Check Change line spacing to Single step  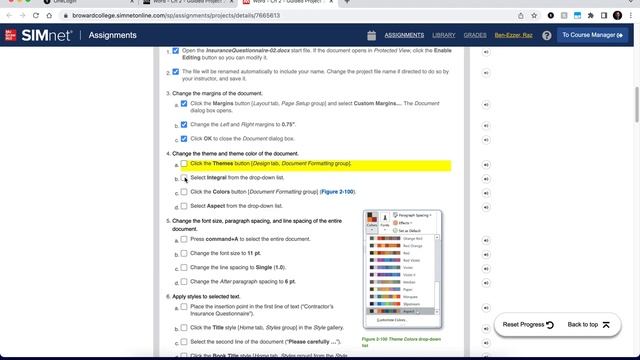point(184,267)
